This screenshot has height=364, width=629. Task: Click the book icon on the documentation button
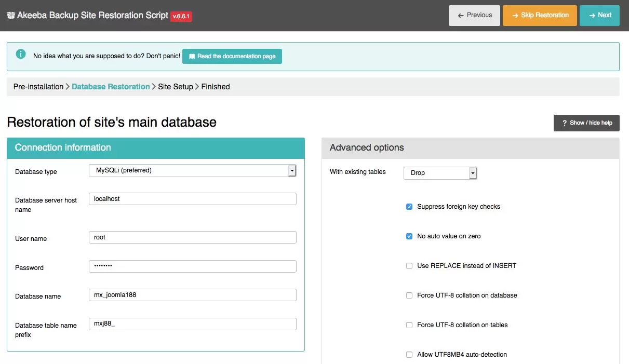(x=192, y=56)
